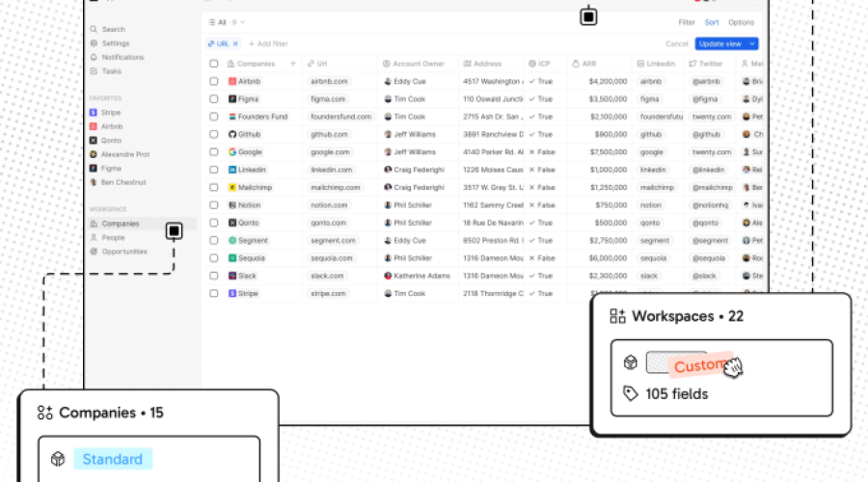Open the Url column header menu
The height and width of the screenshot is (482, 868).
317,64
